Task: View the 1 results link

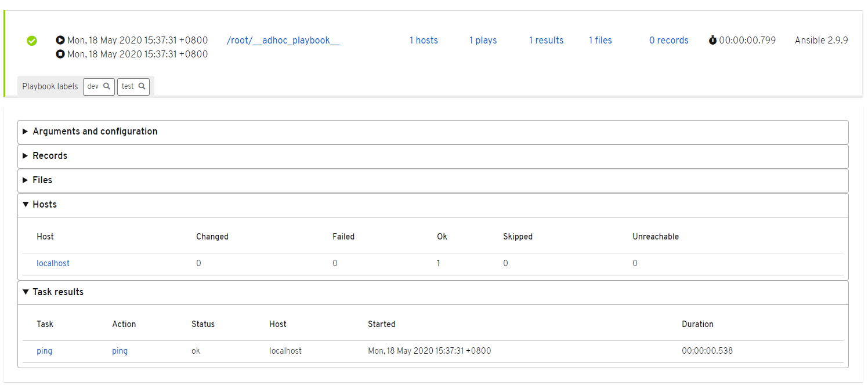Action: 546,40
